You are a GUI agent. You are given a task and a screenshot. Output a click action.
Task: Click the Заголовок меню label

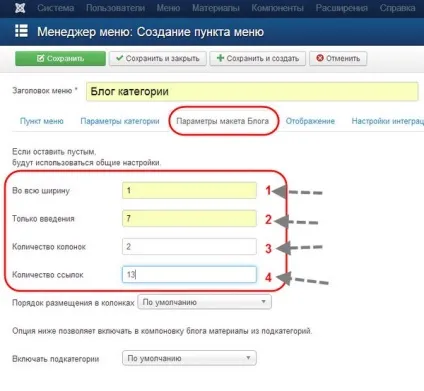point(45,91)
